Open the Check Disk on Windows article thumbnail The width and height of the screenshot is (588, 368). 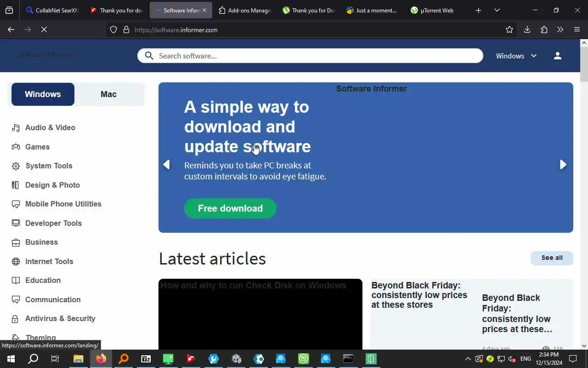[260, 314]
